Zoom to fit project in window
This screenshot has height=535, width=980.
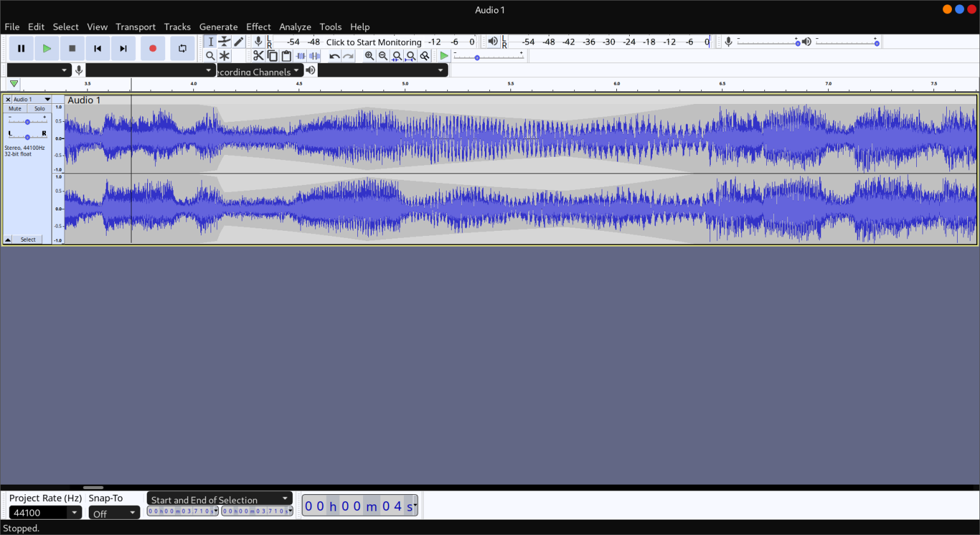click(410, 55)
